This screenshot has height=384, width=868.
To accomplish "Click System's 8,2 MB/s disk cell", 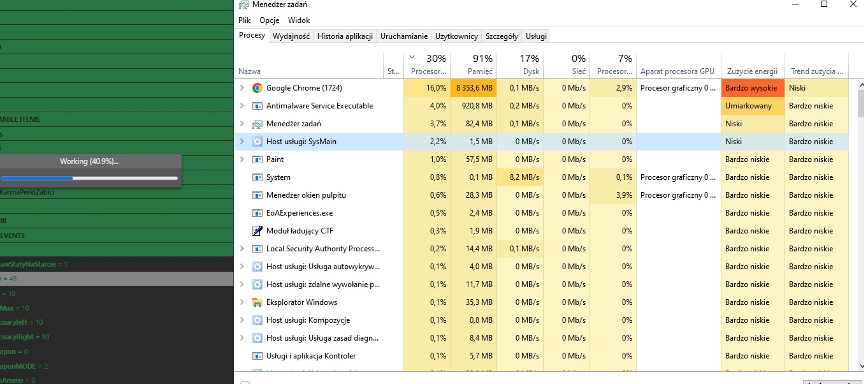I will click(520, 177).
